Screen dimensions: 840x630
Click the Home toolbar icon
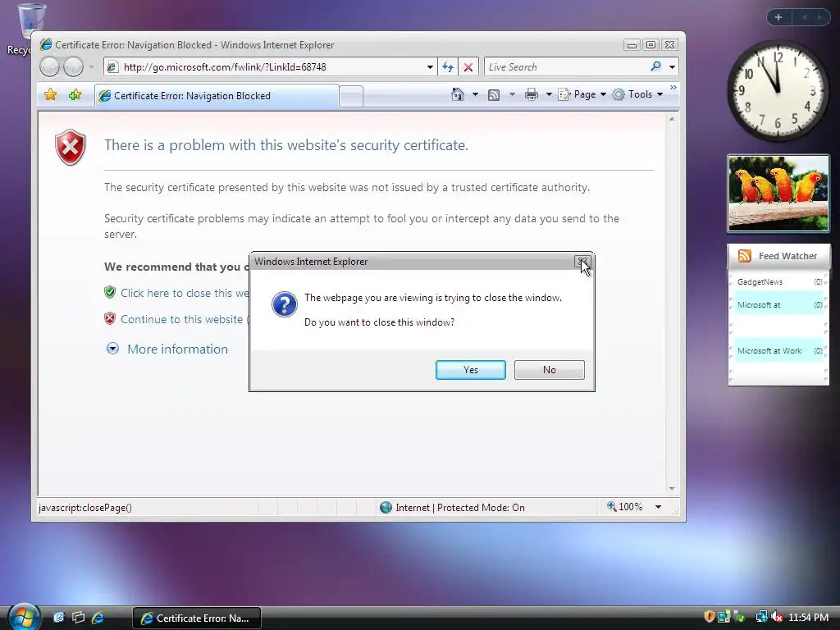(x=458, y=94)
